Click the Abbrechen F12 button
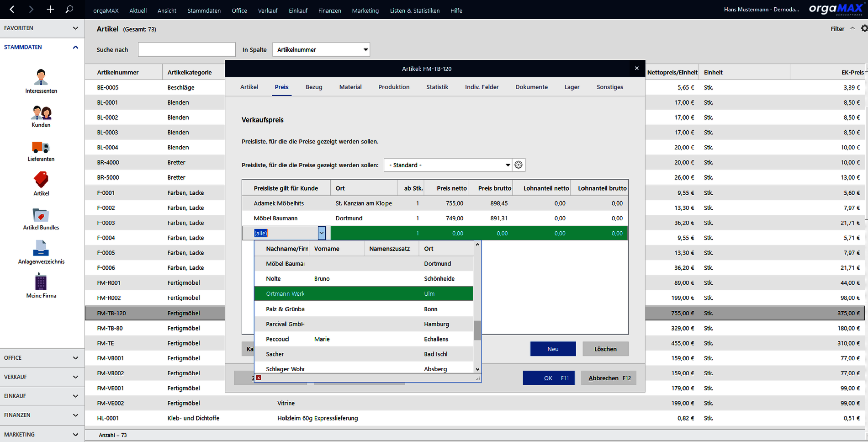Viewport: 868px width, 442px height. click(x=609, y=378)
